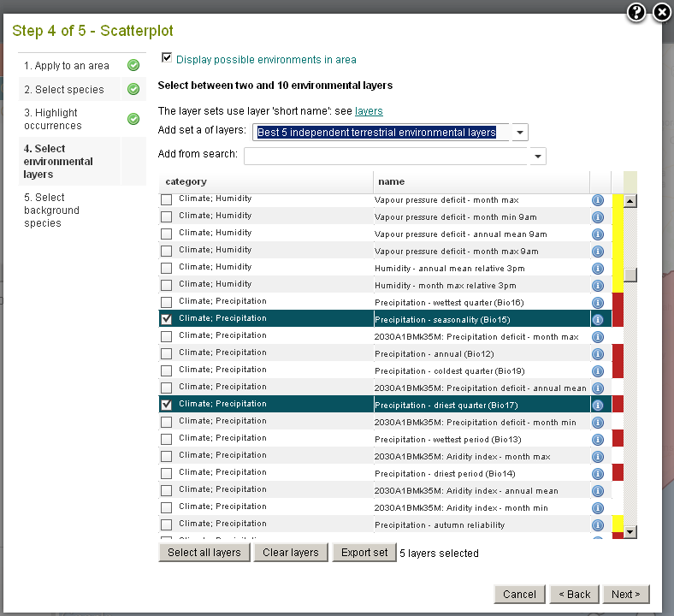The image size is (674, 616).
Task: Go back with the < Back button
Action: click(574, 595)
